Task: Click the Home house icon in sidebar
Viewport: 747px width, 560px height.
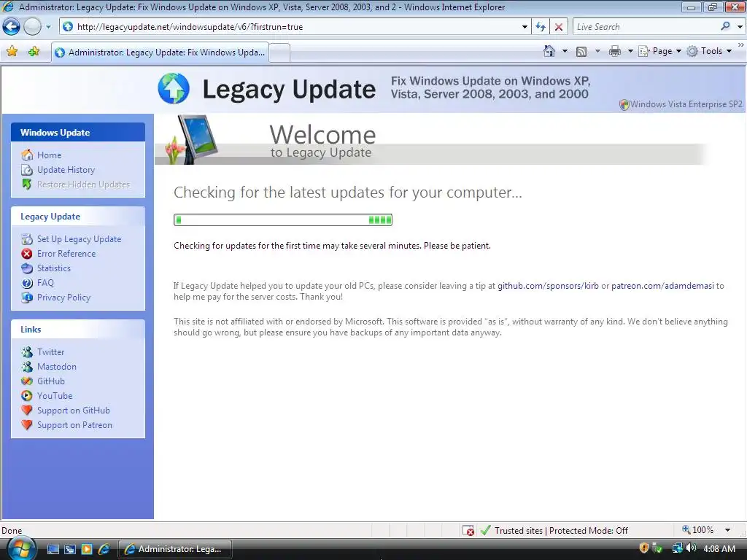Action: pos(27,155)
